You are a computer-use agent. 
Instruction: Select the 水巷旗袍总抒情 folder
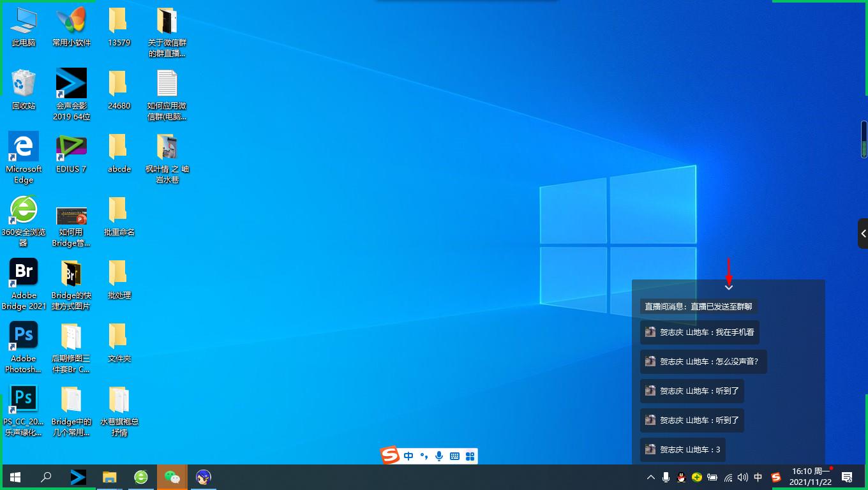point(119,410)
